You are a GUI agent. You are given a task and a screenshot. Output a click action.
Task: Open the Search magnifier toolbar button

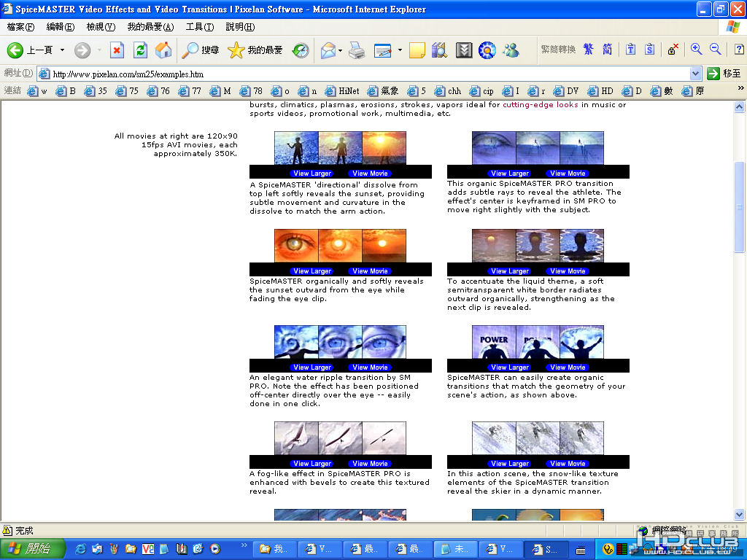click(x=201, y=50)
